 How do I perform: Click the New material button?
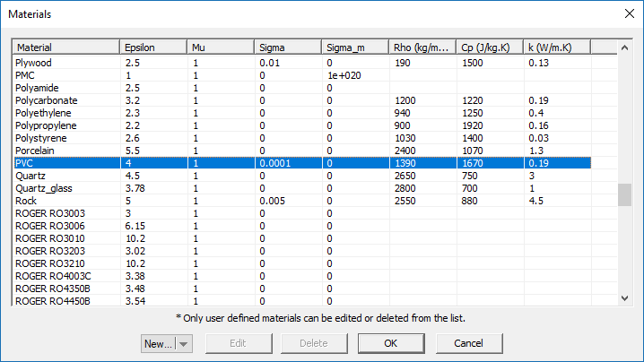158,343
